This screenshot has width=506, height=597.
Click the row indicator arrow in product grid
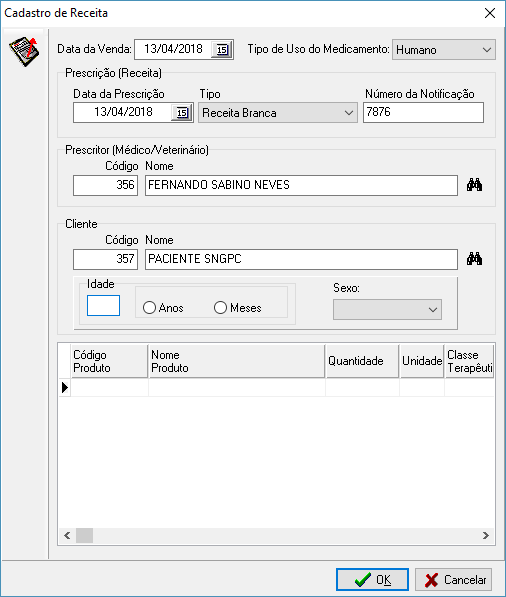pyautogui.click(x=65, y=388)
